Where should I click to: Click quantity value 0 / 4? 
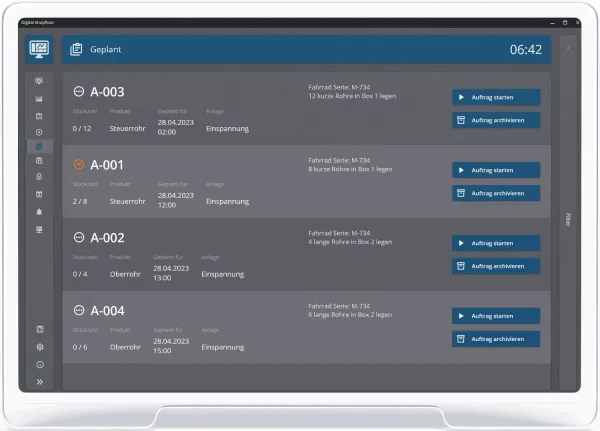pos(80,274)
